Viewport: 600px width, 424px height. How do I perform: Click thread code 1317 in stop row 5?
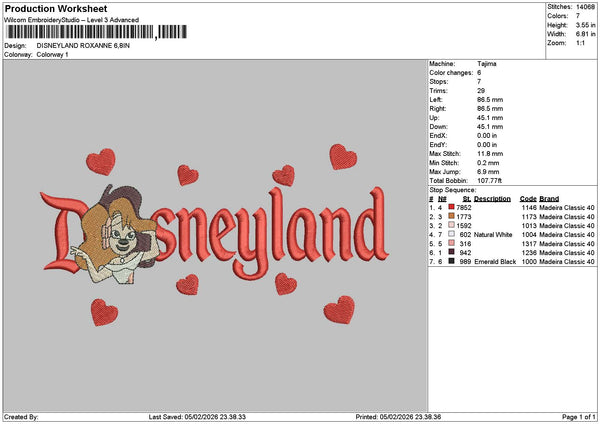tap(529, 243)
